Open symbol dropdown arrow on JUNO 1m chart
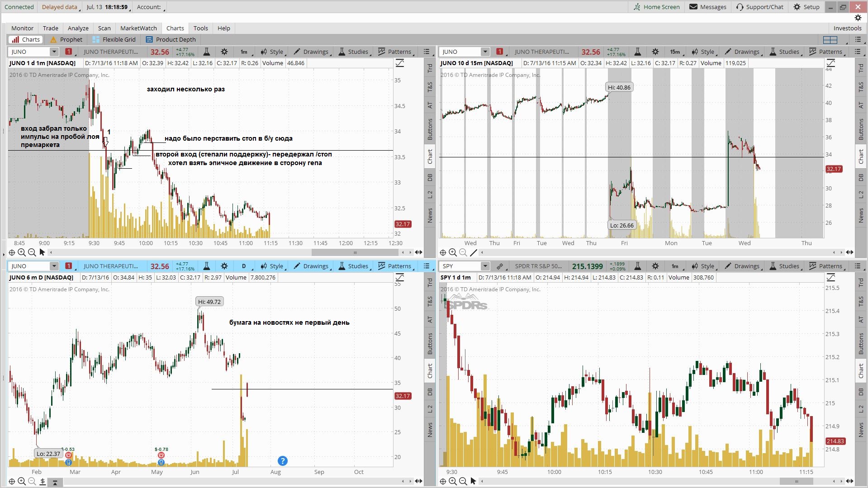This screenshot has height=488, width=868. [54, 52]
